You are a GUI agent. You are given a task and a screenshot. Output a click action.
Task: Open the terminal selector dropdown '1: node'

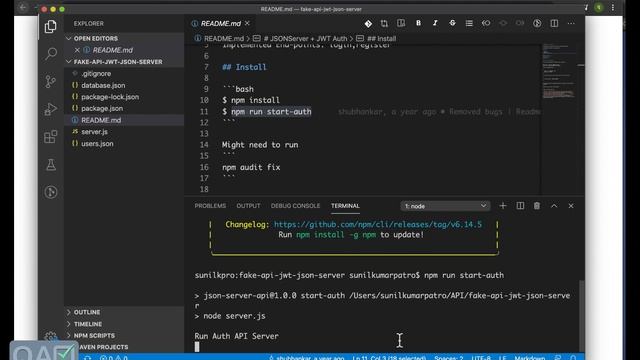pos(445,206)
